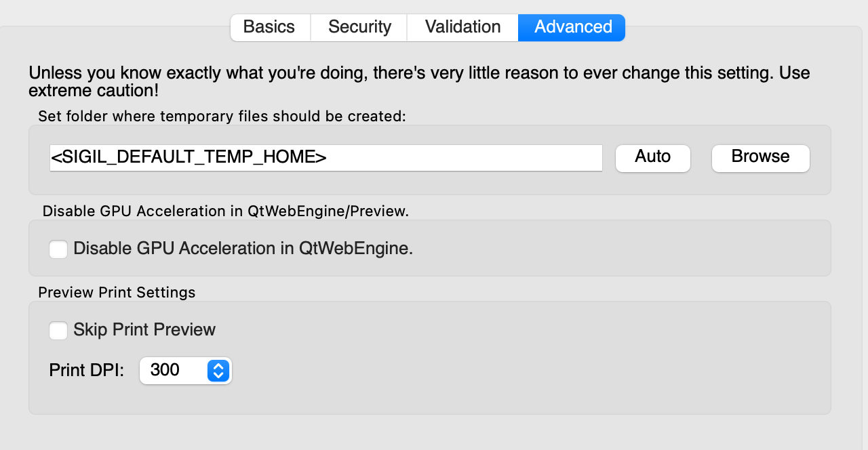Click the "Disable GPU Acceleration in QtWebEngine." checkbox label

[x=243, y=249]
